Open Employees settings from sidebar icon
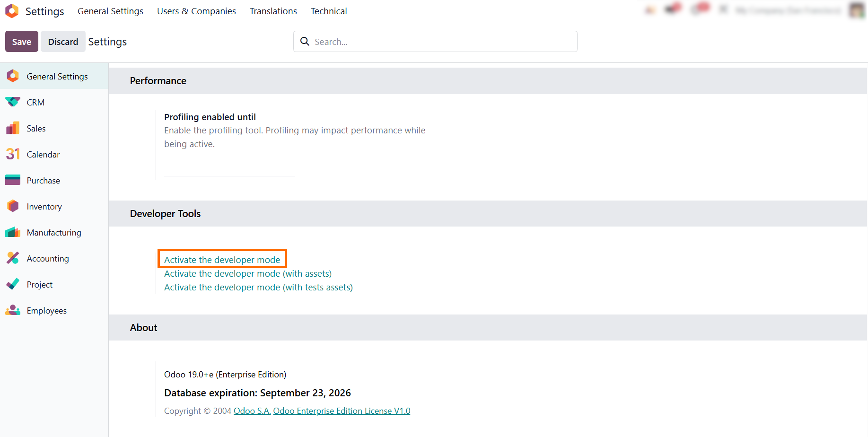 13,310
